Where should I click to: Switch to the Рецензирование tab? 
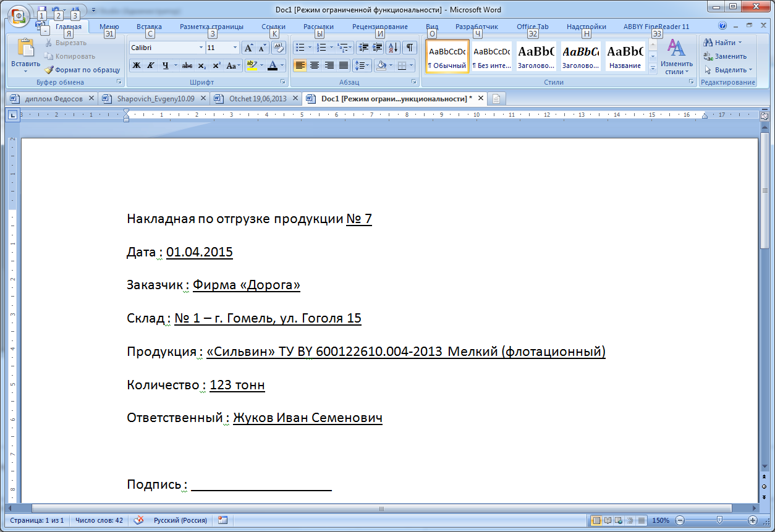point(380,27)
